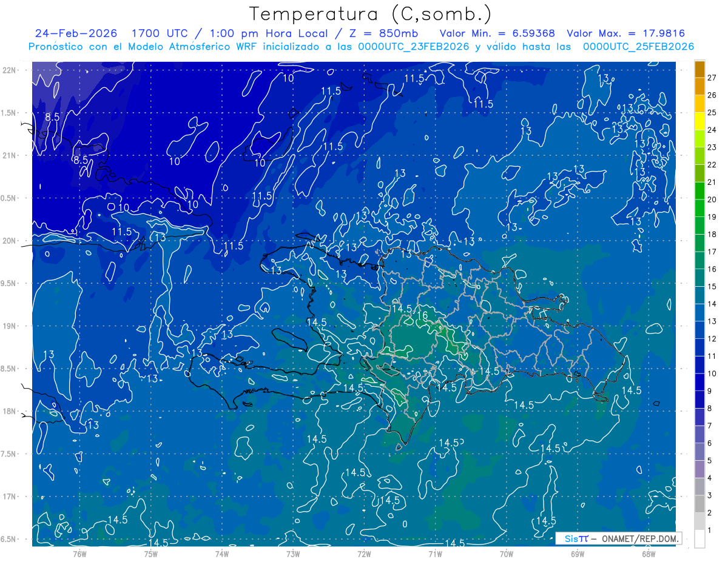This screenshot has width=728, height=562.
Task: Select the valid-until time '0000UTC_25FEB2026'
Action: coord(638,47)
